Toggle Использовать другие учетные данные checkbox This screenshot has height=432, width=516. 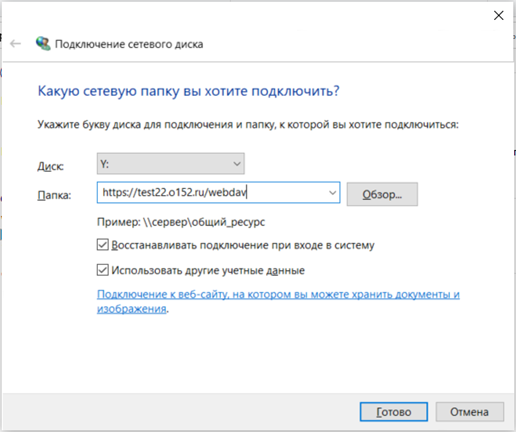[103, 270]
